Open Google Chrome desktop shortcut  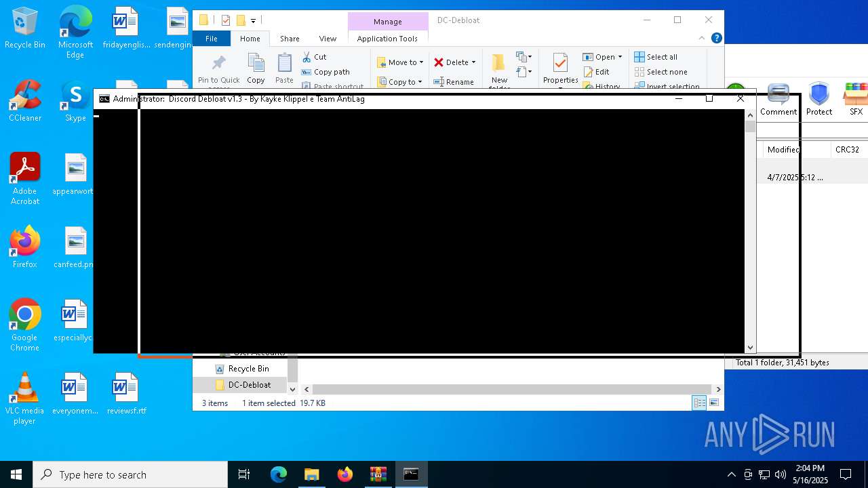coord(25,325)
